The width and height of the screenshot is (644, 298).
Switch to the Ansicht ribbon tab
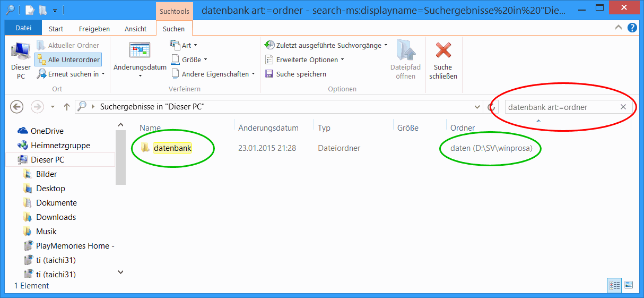(136, 29)
